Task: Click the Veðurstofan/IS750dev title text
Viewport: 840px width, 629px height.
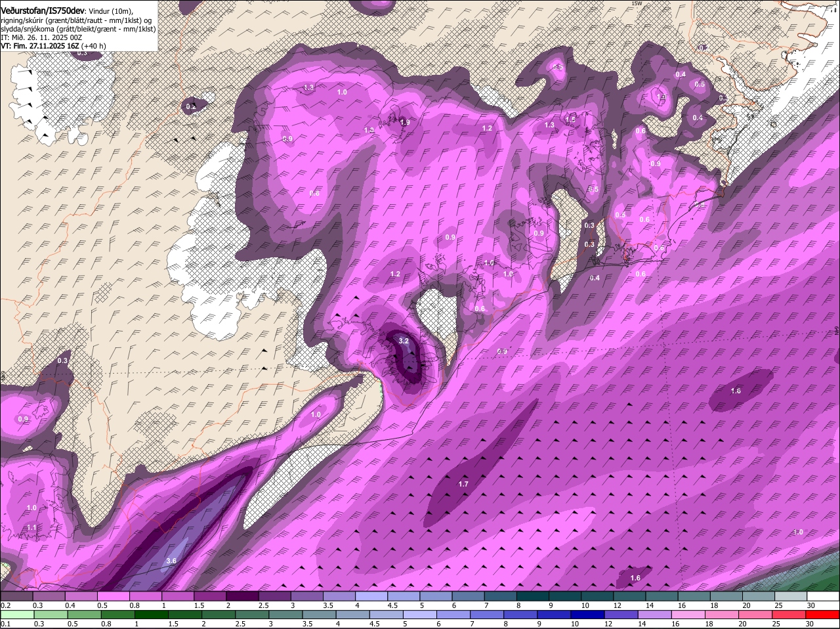Action: 42,11
